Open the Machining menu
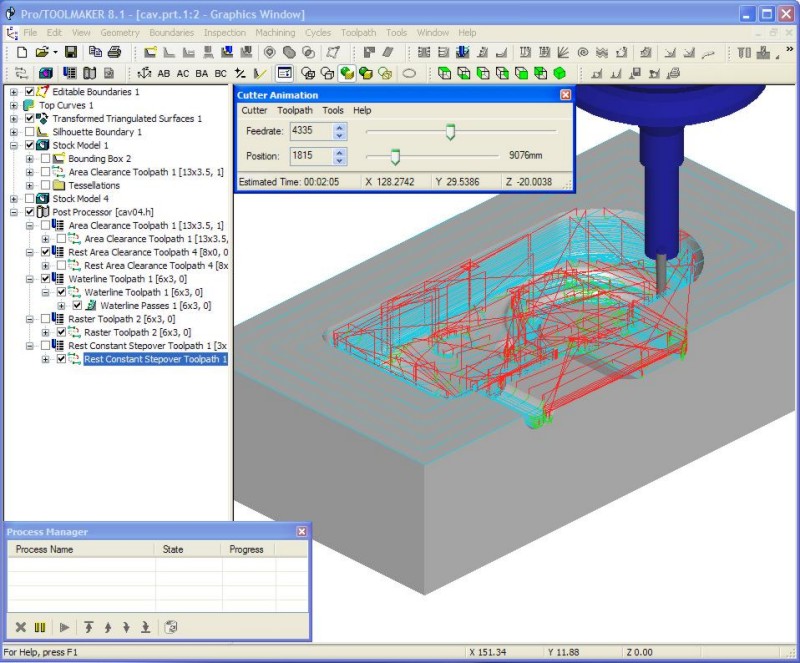This screenshot has height=663, width=800. [275, 33]
